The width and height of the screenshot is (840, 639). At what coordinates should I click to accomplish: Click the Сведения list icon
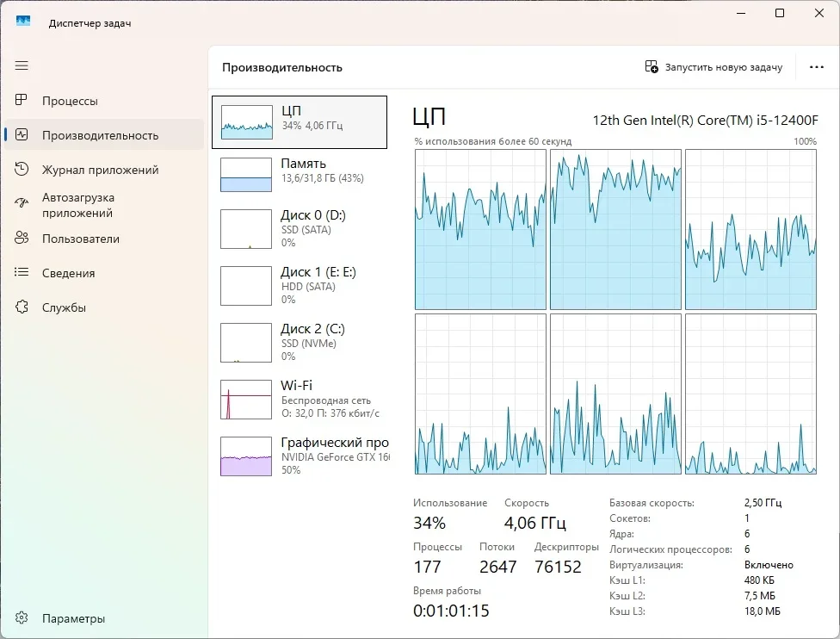click(22, 272)
